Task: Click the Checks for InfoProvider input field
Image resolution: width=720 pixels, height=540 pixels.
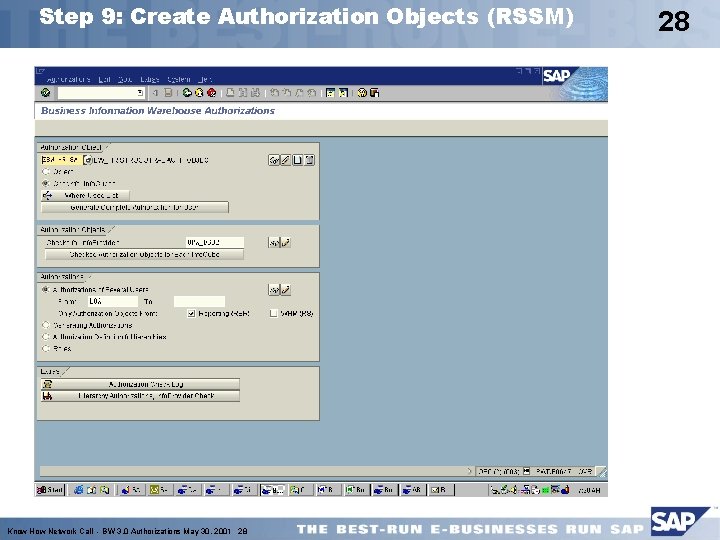Action: pyautogui.click(x=214, y=242)
